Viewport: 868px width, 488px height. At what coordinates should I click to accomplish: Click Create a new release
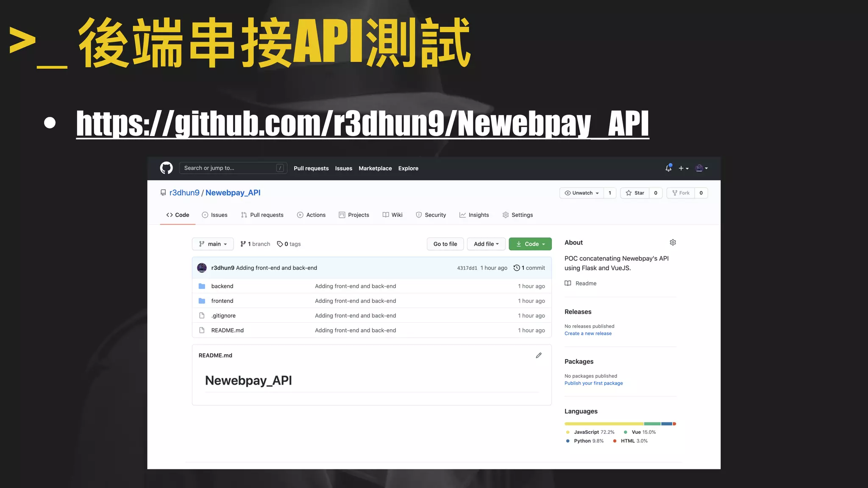point(588,333)
